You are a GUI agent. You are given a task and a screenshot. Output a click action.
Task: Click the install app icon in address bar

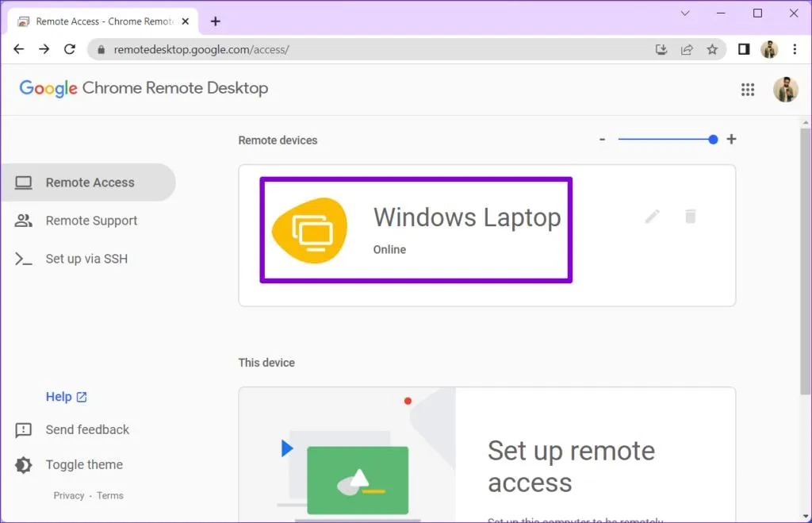(x=661, y=49)
